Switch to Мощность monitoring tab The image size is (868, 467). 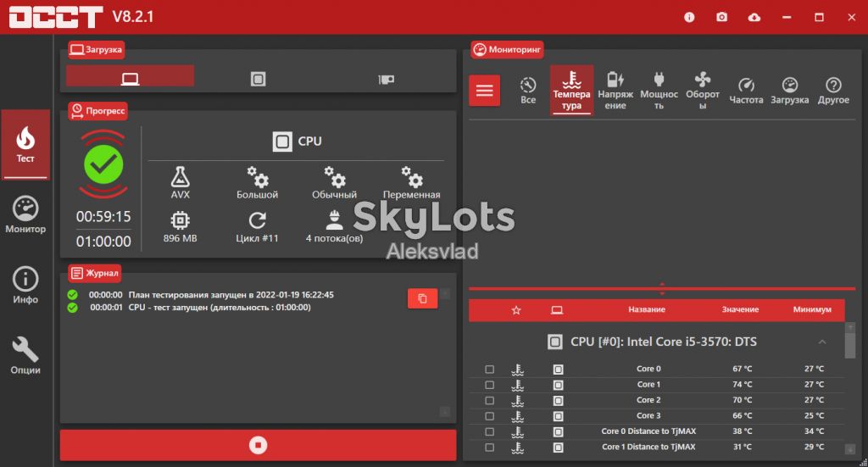[x=659, y=91]
